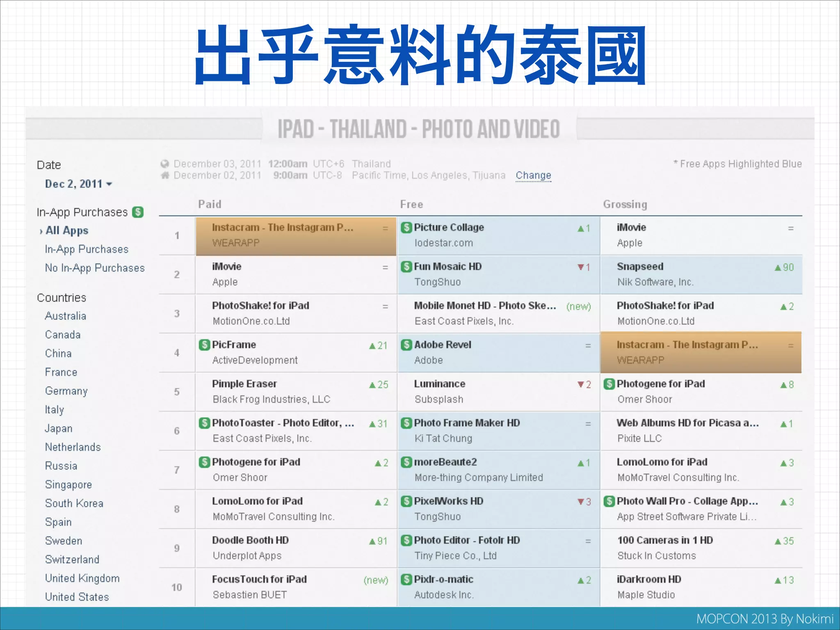Select Japan in the Countries list
This screenshot has width=840, height=630.
click(59, 429)
